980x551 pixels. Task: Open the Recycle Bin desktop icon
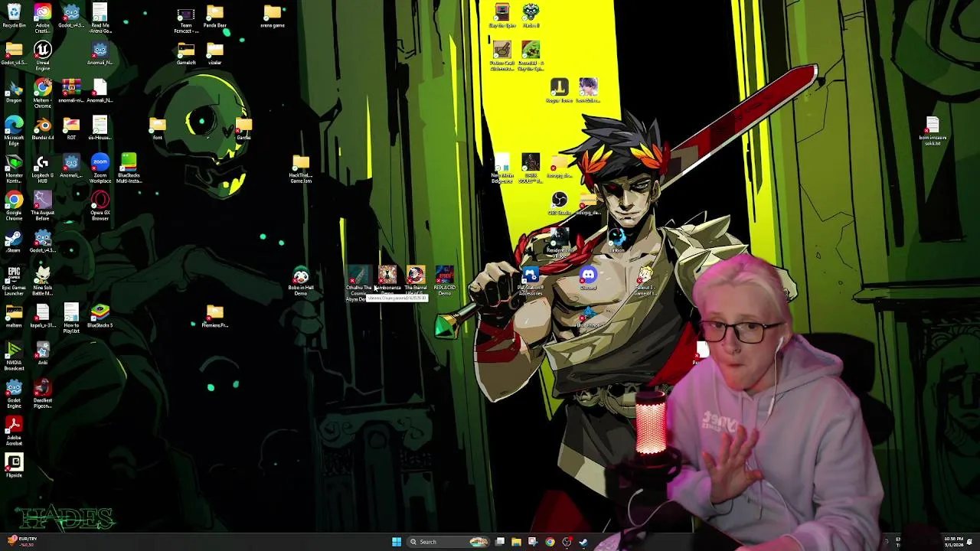point(14,16)
